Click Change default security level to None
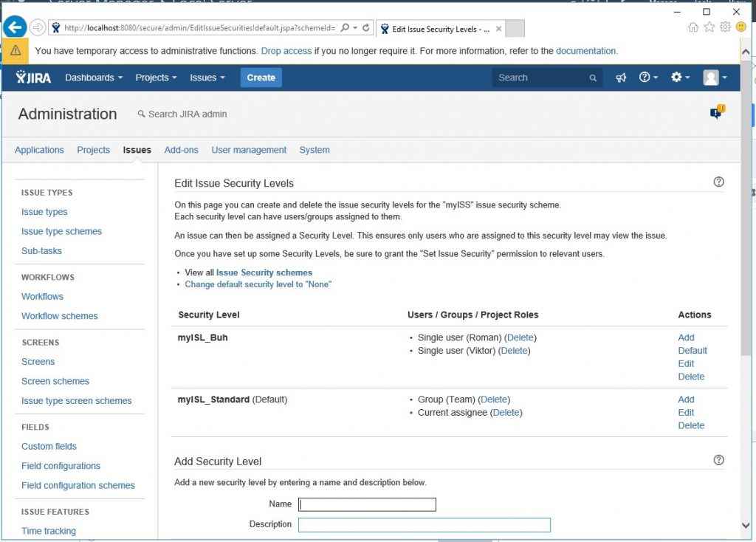 [x=258, y=284]
